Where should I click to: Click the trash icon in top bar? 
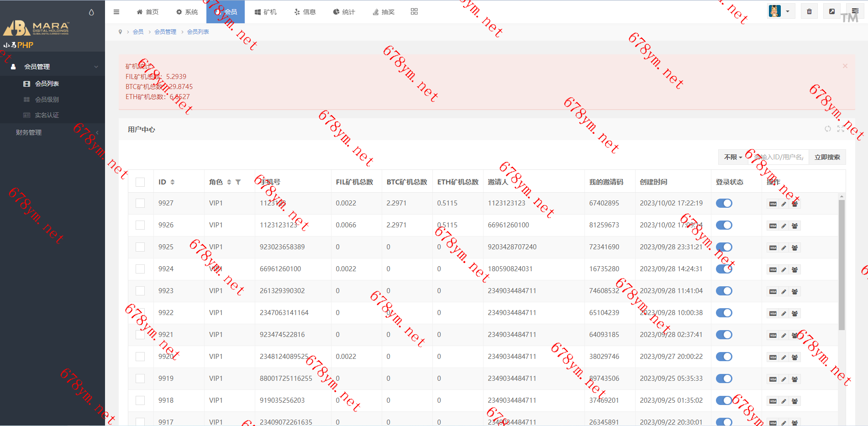pos(809,11)
